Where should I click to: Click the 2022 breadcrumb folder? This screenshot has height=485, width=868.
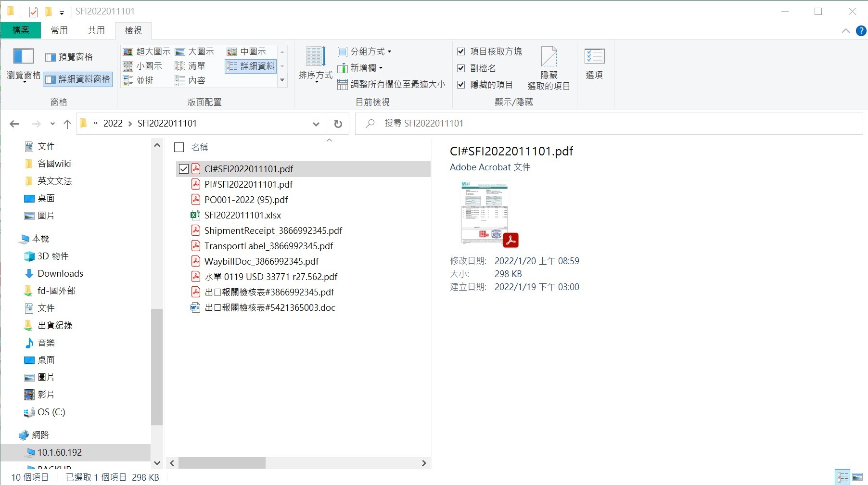click(x=113, y=123)
